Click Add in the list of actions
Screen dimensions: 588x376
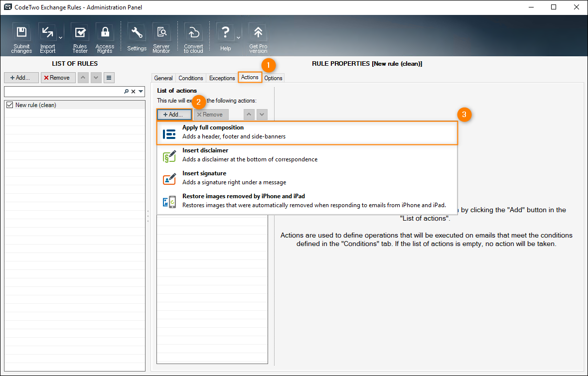point(174,115)
